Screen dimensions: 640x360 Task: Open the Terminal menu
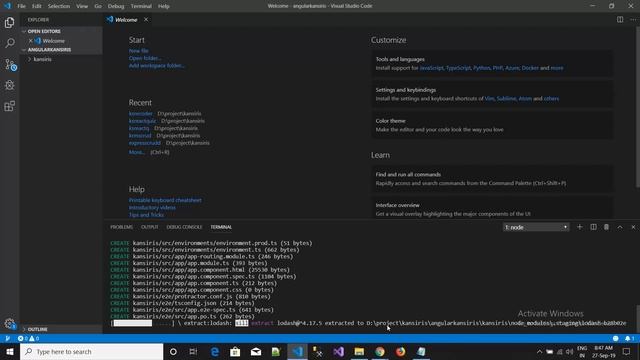pyautogui.click(x=141, y=6)
